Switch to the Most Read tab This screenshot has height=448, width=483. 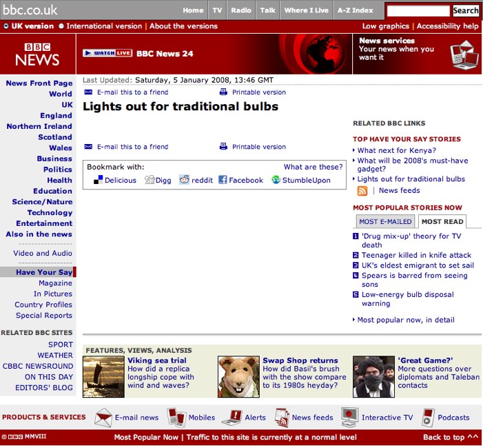pos(442,221)
